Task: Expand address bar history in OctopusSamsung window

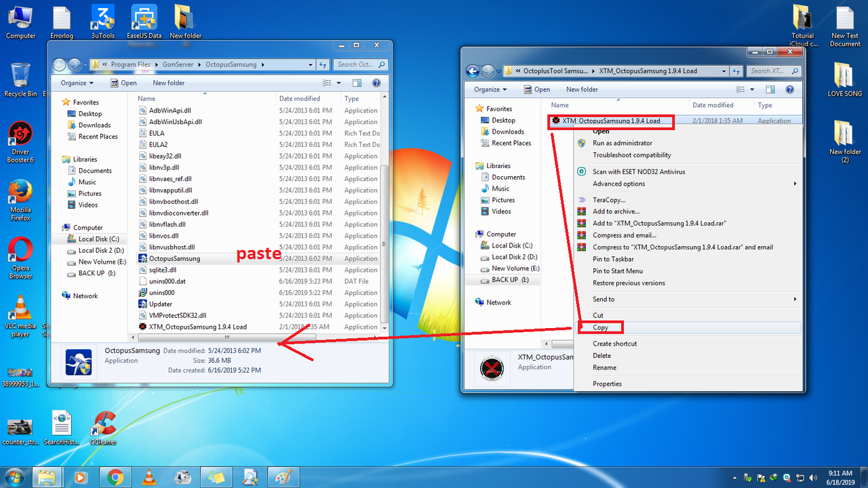Action: click(312, 65)
